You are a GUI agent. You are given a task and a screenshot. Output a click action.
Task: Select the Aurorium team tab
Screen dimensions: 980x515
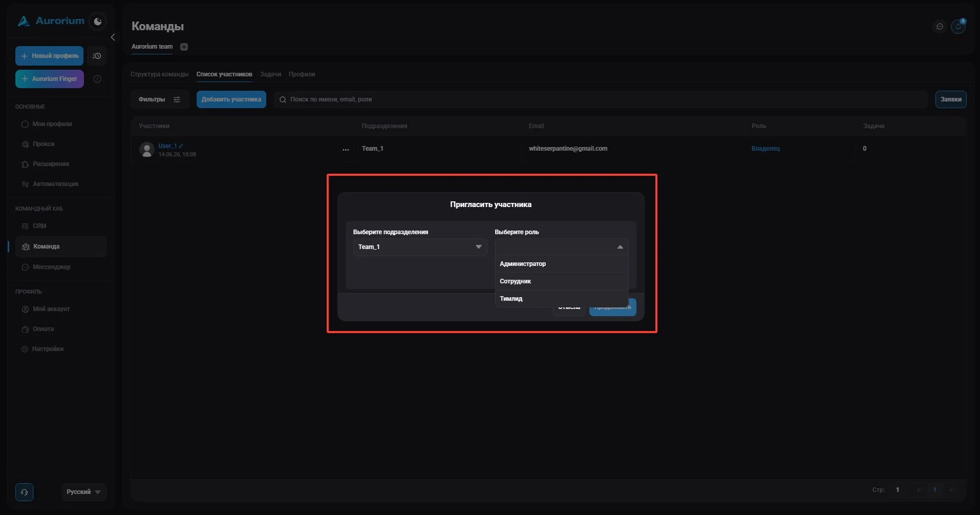click(x=152, y=47)
